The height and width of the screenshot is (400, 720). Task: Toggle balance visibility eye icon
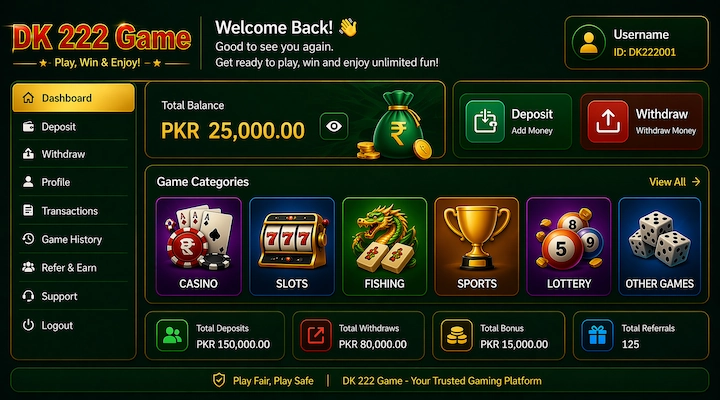[334, 126]
